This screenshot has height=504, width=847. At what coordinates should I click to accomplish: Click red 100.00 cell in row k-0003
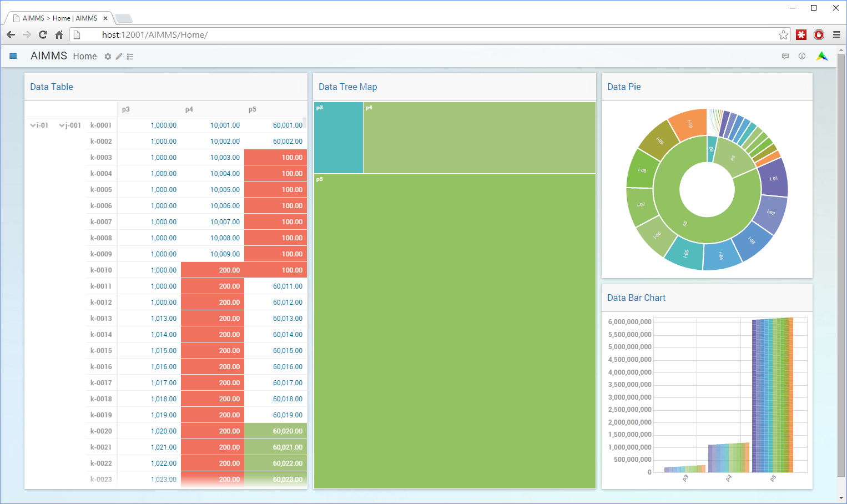(276, 158)
